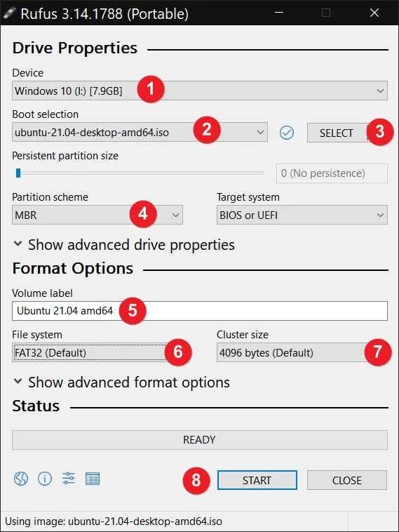
Task: Click the CLOSE button
Action: click(347, 480)
